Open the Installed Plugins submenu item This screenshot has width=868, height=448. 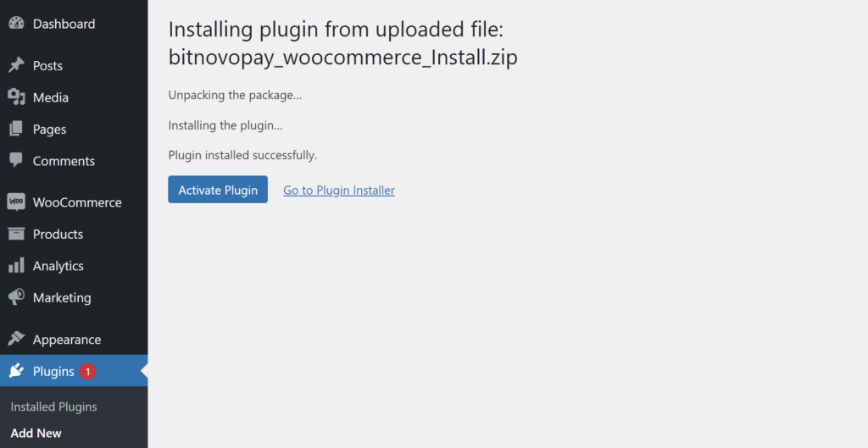(53, 407)
